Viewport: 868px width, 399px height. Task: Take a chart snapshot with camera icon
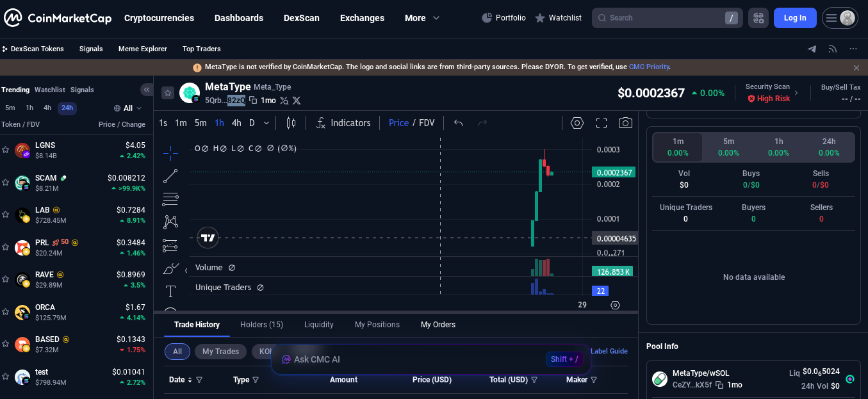625,123
